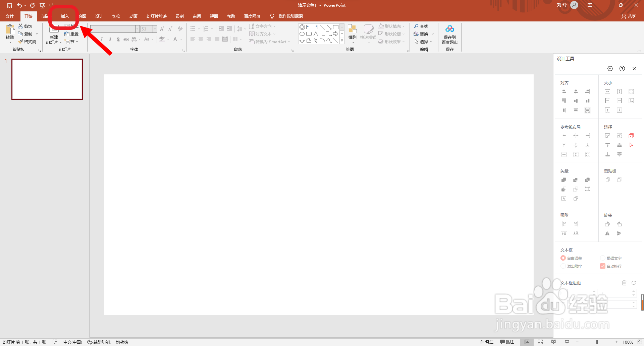Align objects left in the 对齐 section
The image size is (644, 346).
[x=564, y=91]
